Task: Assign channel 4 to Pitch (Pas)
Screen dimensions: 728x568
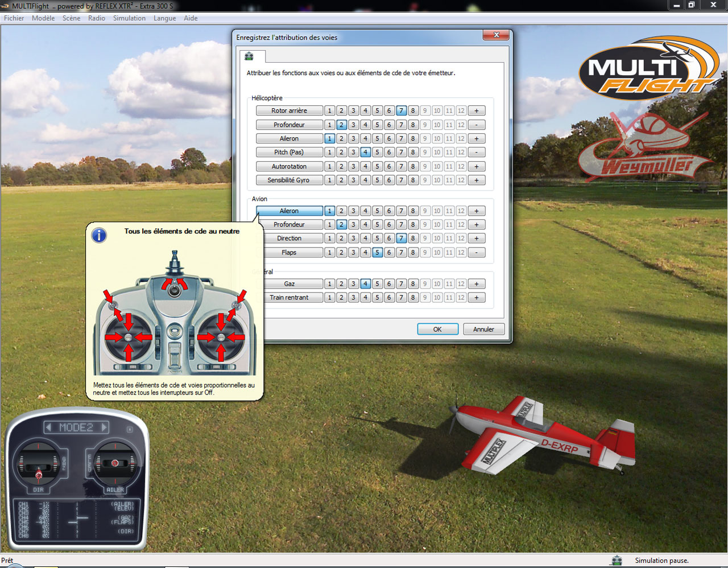Action: tap(365, 152)
